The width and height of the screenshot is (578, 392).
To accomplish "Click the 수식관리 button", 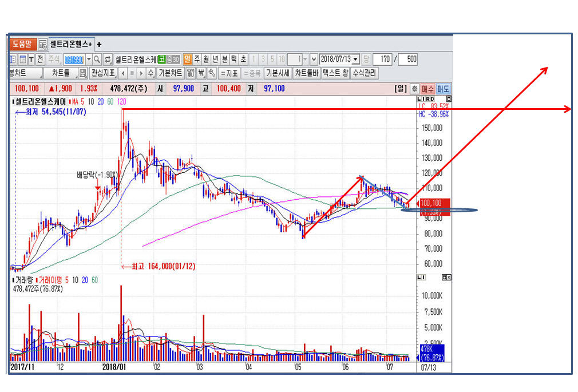I will coord(365,73).
